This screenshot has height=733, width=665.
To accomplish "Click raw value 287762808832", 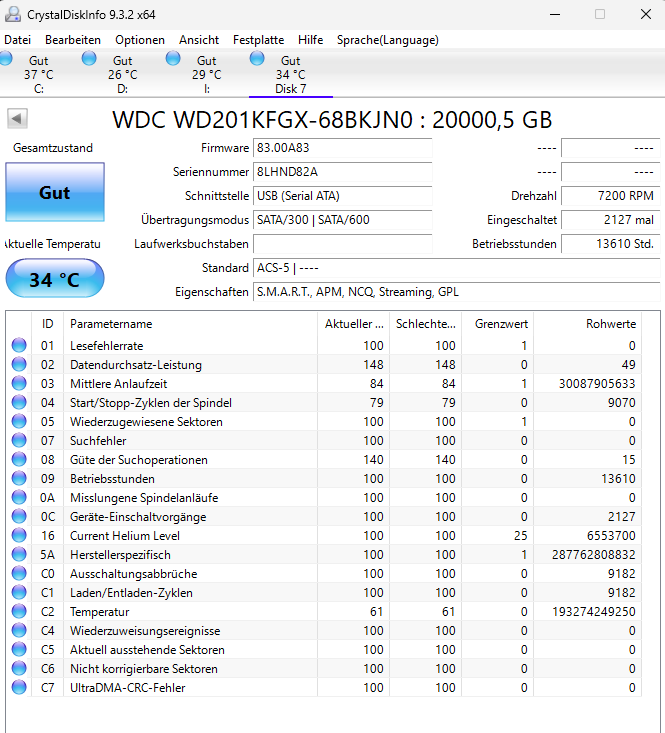I will (593, 555).
